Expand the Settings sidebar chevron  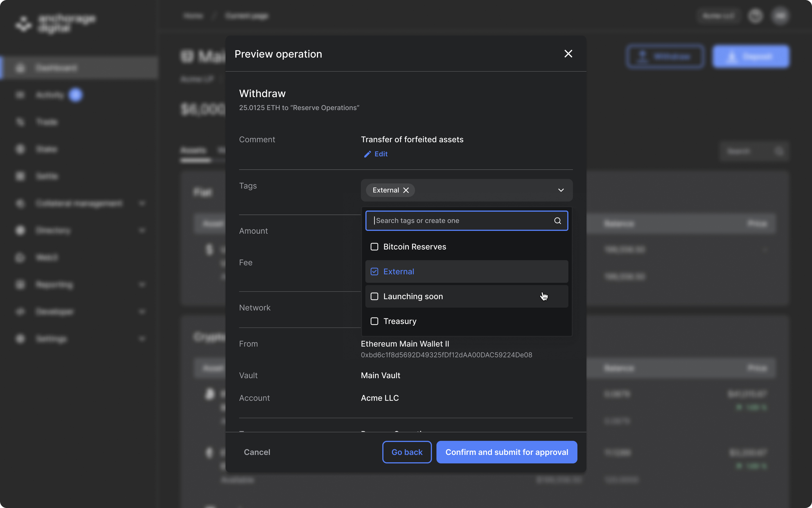pyautogui.click(x=142, y=339)
